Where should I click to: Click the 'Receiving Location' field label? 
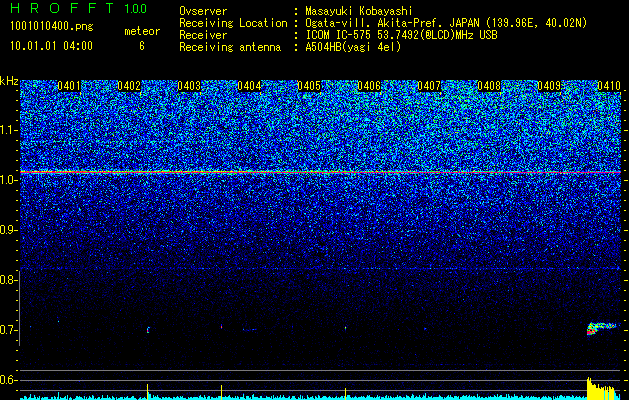[x=233, y=23]
